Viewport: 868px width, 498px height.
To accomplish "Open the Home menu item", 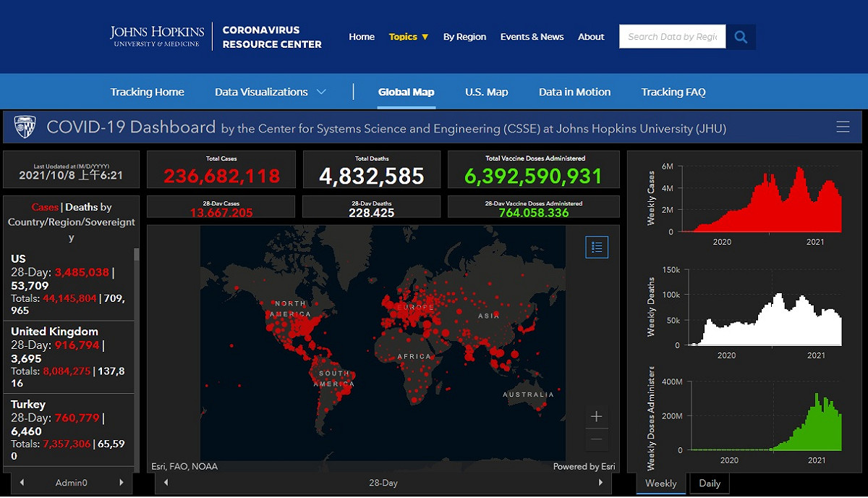I will [362, 37].
